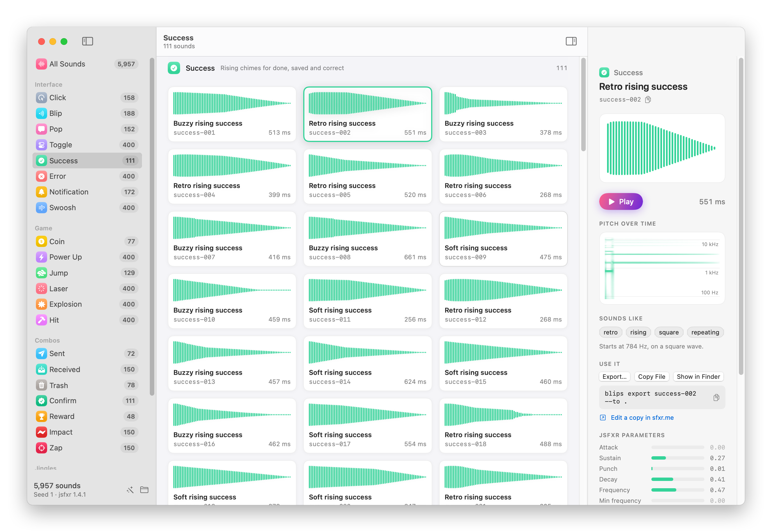The height and width of the screenshot is (532, 772).
Task: Click the inspector panel scrollbar
Action: click(741, 216)
